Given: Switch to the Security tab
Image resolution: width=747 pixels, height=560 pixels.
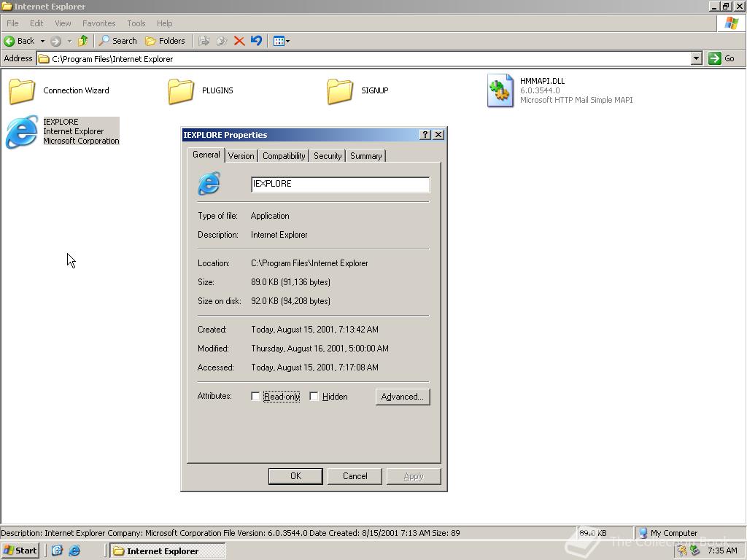Looking at the screenshot, I should click(x=328, y=156).
